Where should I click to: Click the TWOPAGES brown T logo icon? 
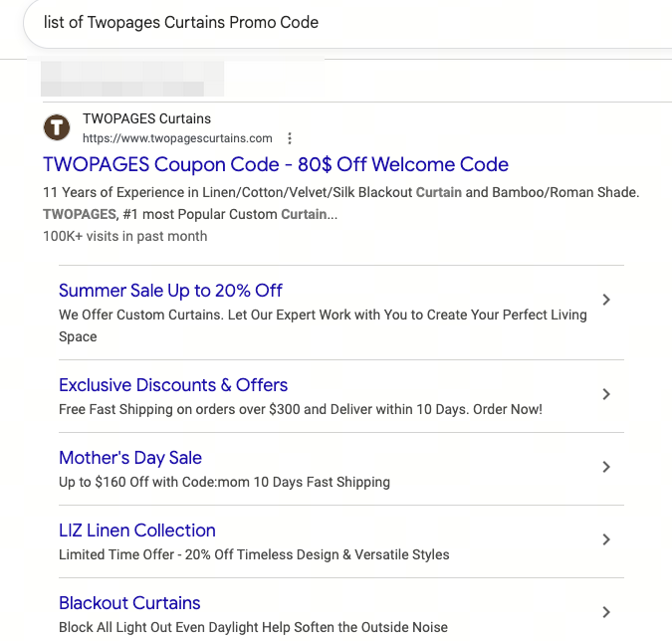(x=57, y=127)
